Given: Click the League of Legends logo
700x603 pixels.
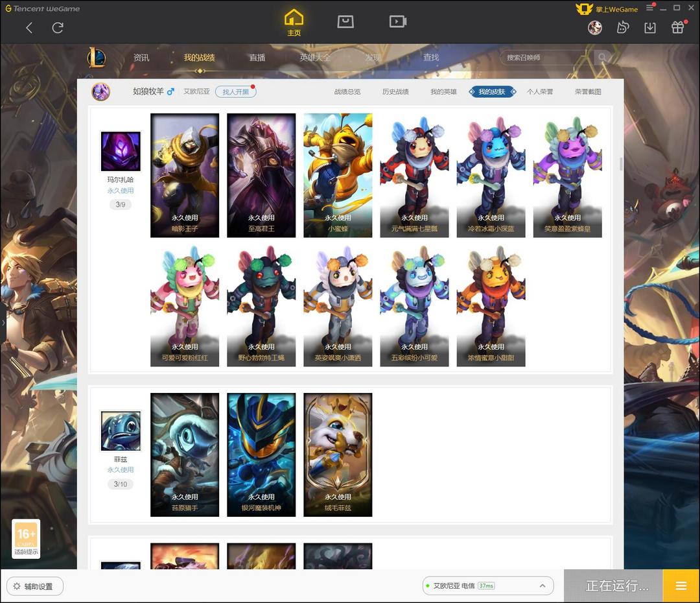Looking at the screenshot, I should (97, 58).
